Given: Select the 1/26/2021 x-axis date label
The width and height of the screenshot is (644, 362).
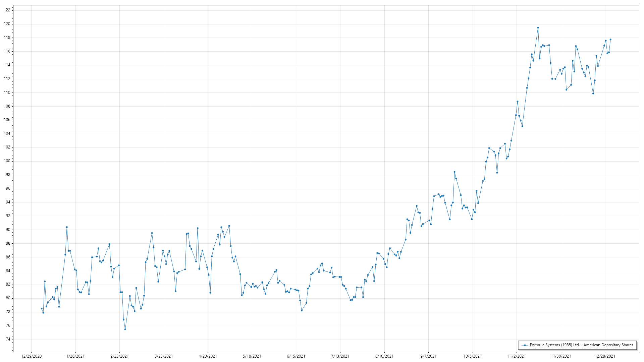Looking at the screenshot, I should click(x=75, y=356).
